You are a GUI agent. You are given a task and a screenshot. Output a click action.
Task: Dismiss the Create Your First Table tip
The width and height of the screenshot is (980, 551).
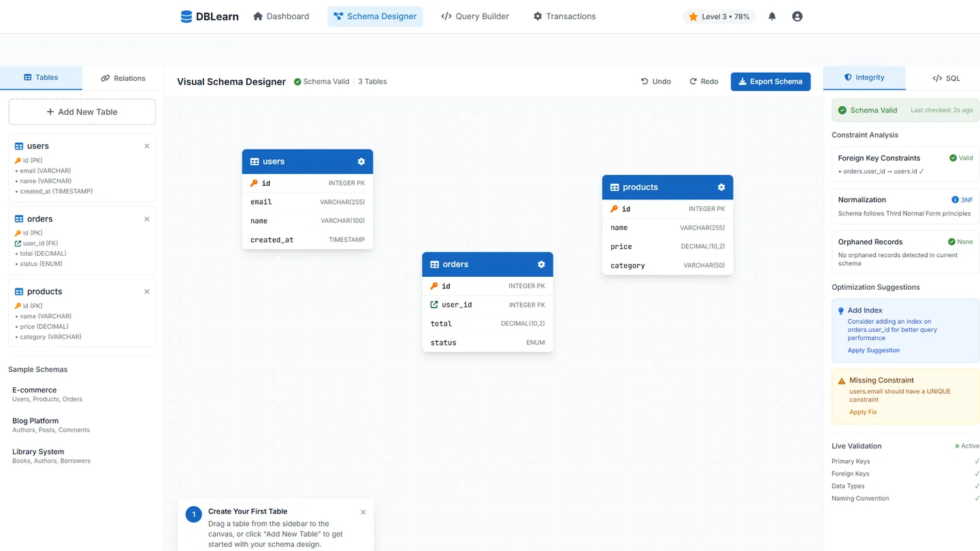click(363, 512)
